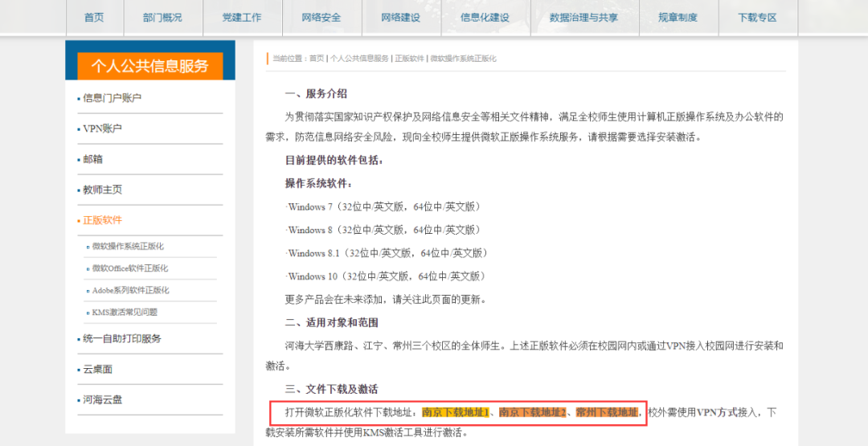
Task: Click the 个人公共信息服务 breadcrumb link
Action: [x=359, y=58]
